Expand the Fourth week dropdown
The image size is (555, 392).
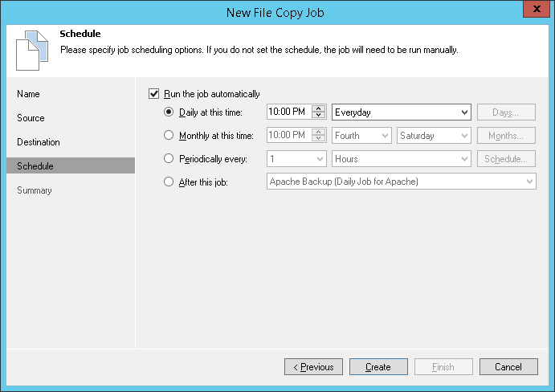385,136
